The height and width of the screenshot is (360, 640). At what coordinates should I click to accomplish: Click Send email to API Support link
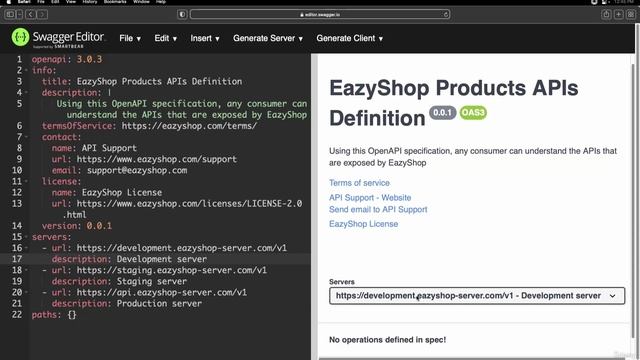(378, 209)
